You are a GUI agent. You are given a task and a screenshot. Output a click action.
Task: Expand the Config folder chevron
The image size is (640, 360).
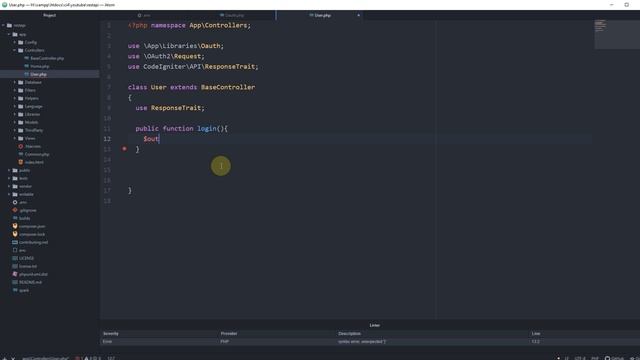point(15,42)
